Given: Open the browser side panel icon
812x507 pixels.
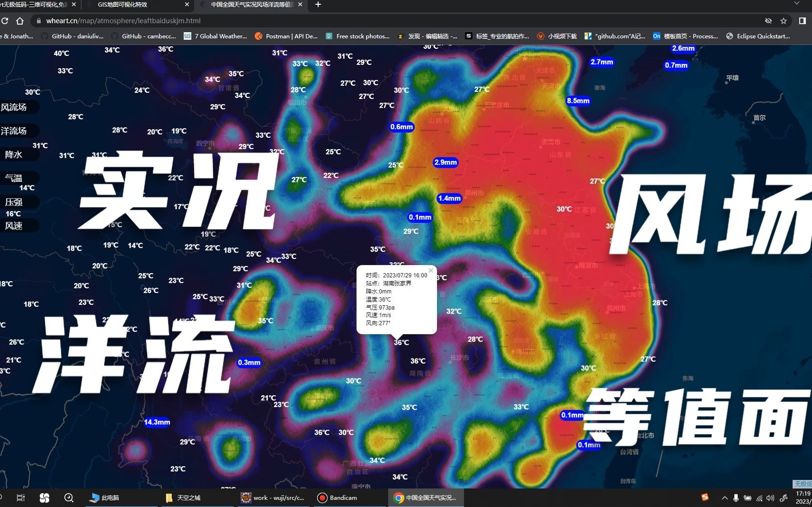Looking at the screenshot, I should (x=802, y=21).
